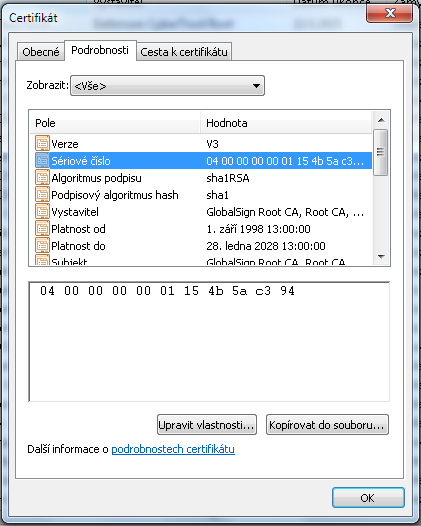Image resolution: width=421 pixels, height=526 pixels.
Task: Click the Pole column header
Action: [115, 123]
